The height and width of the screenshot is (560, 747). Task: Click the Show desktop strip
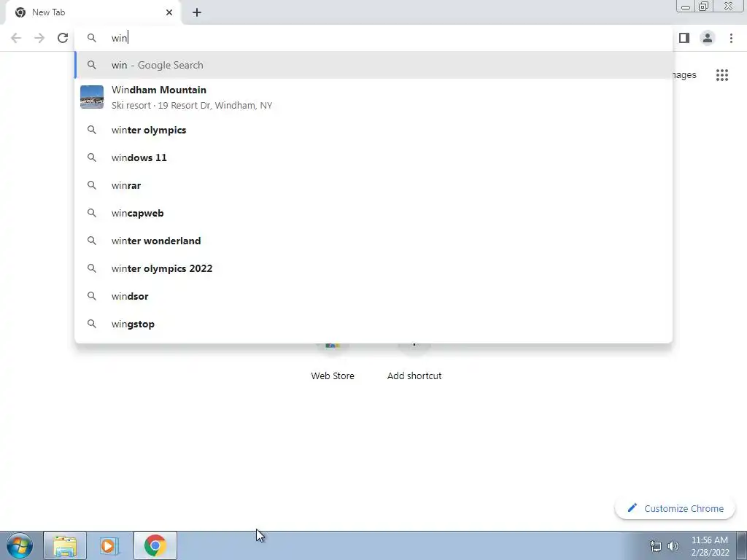(742, 545)
